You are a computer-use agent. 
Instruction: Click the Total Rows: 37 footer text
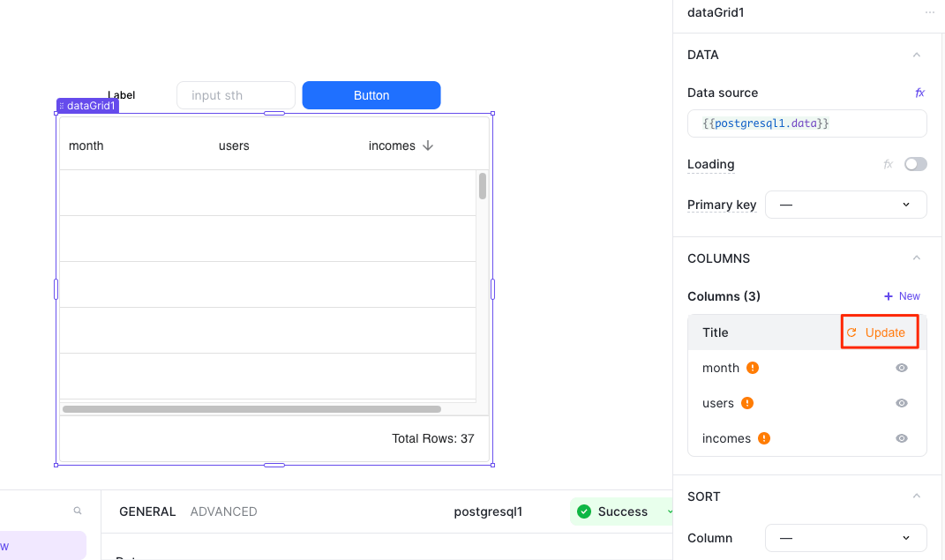pos(432,438)
